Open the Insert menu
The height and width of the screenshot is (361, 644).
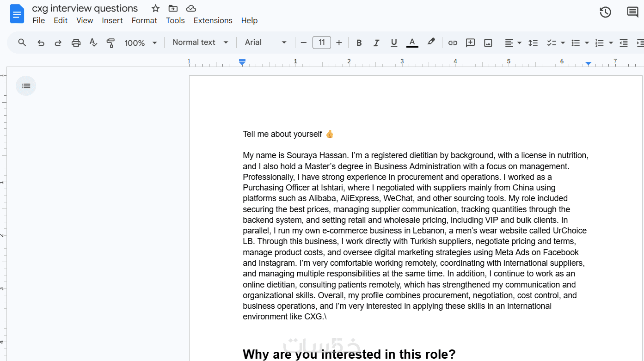[x=112, y=20]
